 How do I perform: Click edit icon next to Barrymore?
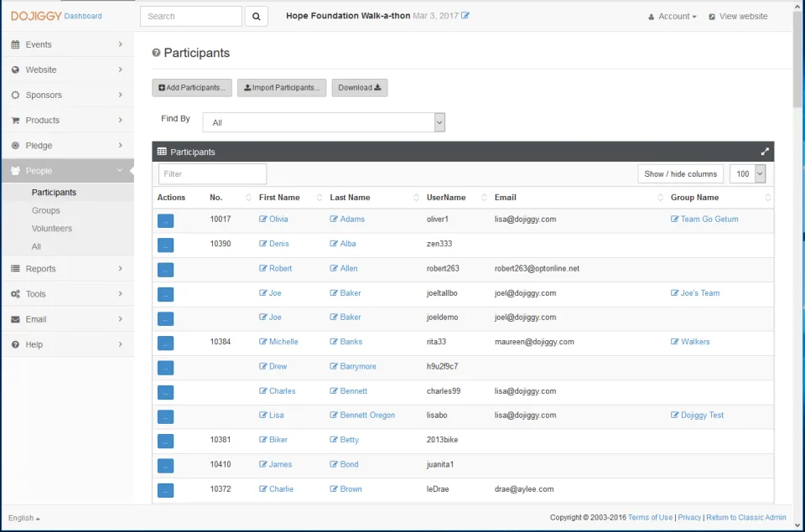[x=334, y=366]
